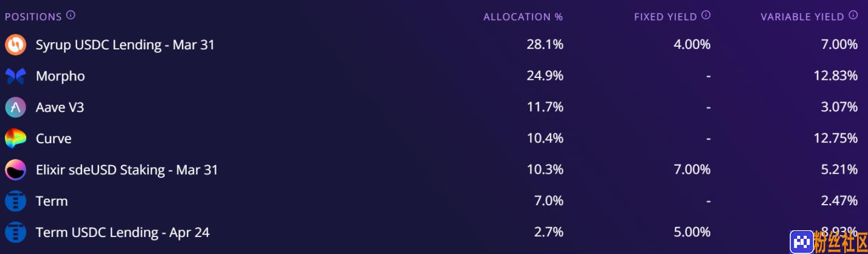Click the Curve rainbow logo icon
868x254 pixels.
click(x=15, y=139)
